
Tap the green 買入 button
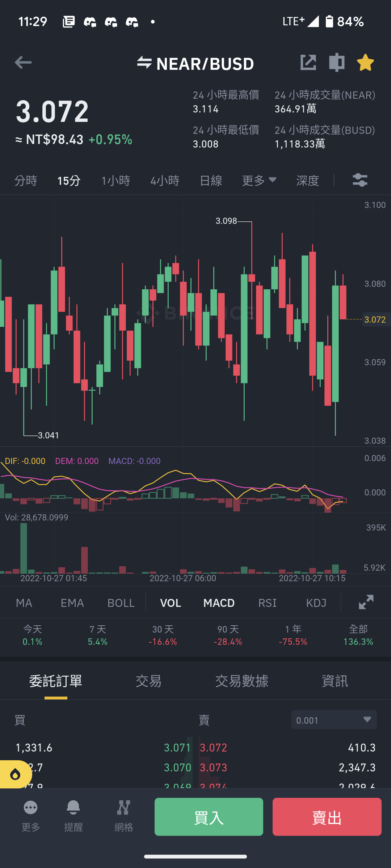(209, 817)
